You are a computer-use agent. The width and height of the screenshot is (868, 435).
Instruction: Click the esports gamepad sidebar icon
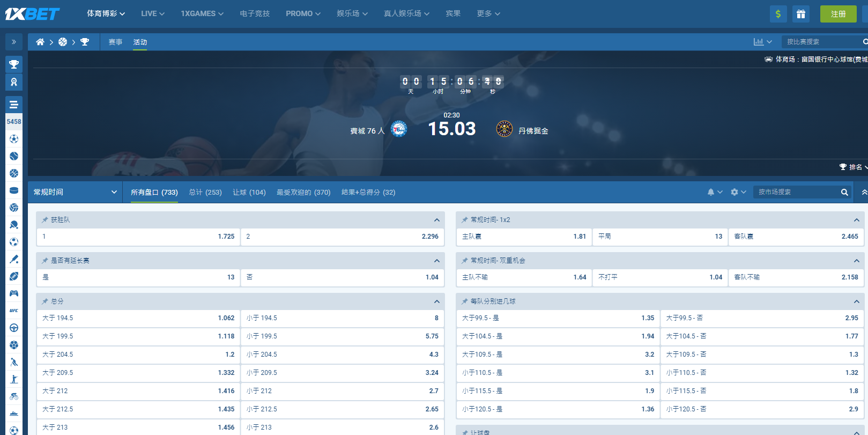pos(14,293)
